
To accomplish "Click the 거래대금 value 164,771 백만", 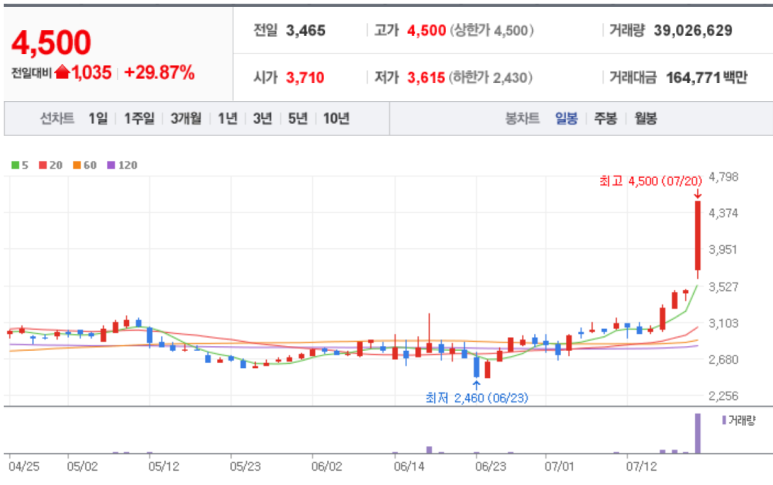I will 706,77.
